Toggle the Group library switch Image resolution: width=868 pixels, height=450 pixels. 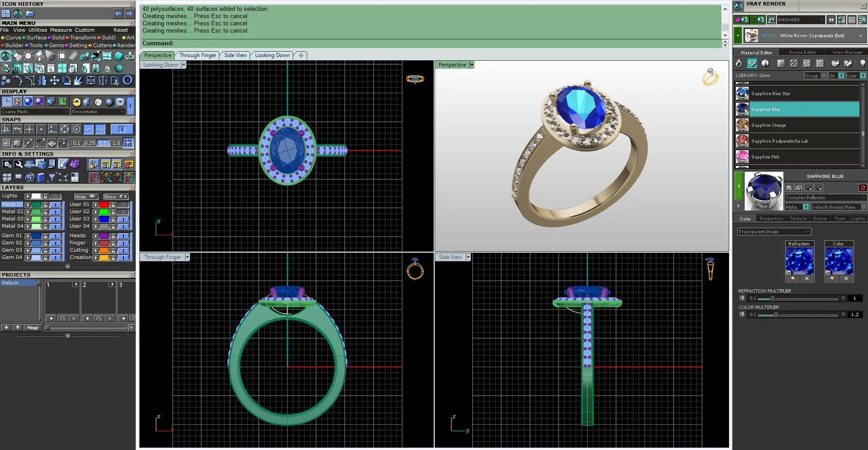click(x=824, y=76)
